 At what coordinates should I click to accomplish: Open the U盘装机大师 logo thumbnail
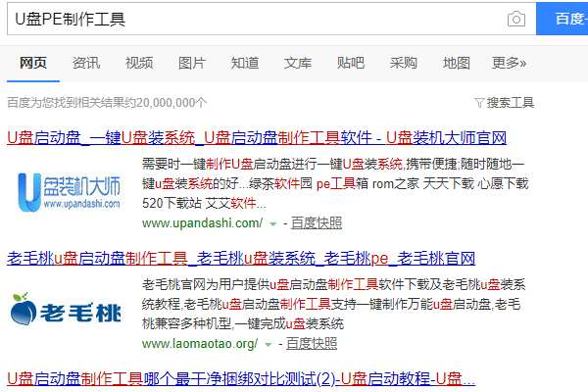pyautogui.click(x=69, y=192)
